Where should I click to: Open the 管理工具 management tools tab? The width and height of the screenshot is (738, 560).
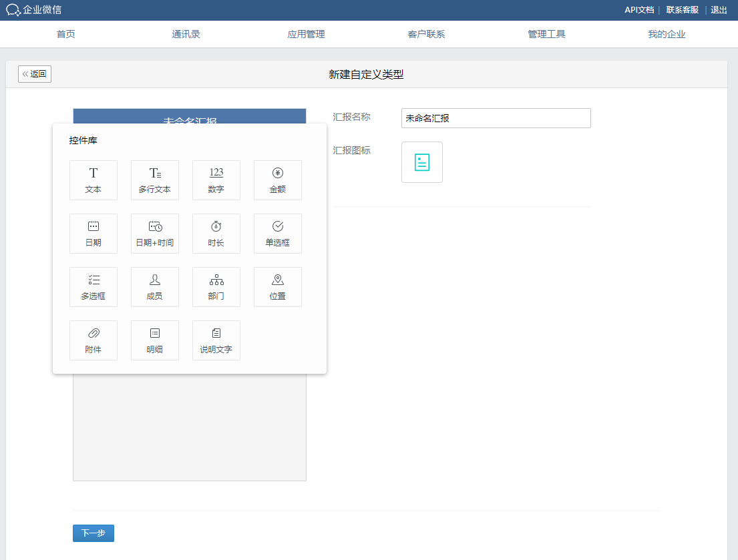(x=546, y=34)
